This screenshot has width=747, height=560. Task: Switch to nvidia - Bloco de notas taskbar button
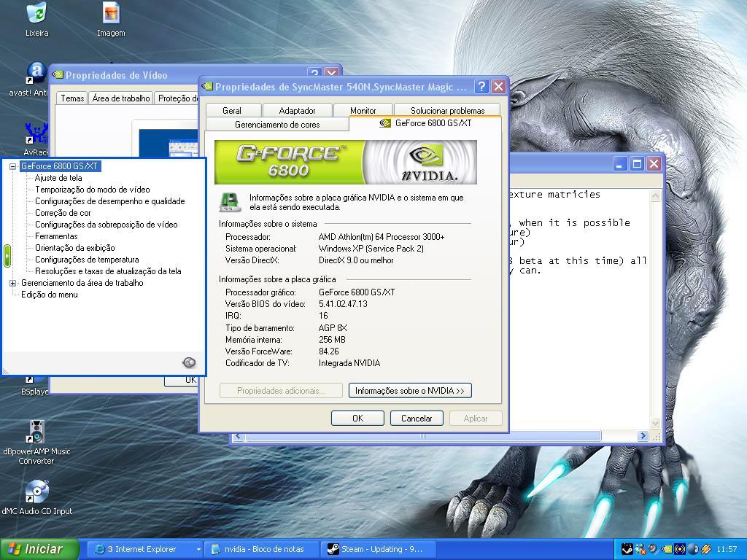tap(262, 549)
